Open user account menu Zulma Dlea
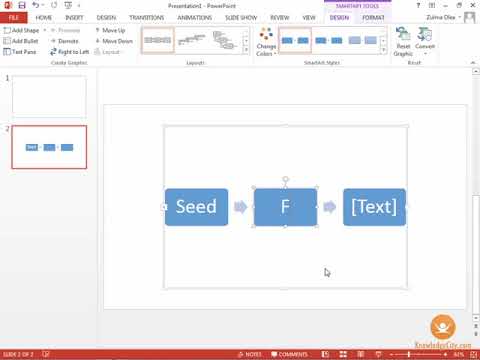The width and height of the screenshot is (480, 360). click(x=443, y=17)
